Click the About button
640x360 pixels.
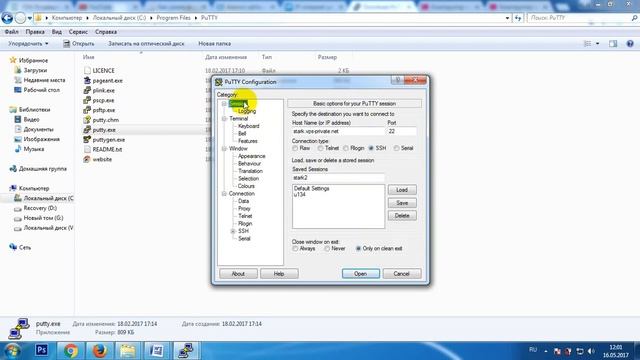(x=238, y=273)
